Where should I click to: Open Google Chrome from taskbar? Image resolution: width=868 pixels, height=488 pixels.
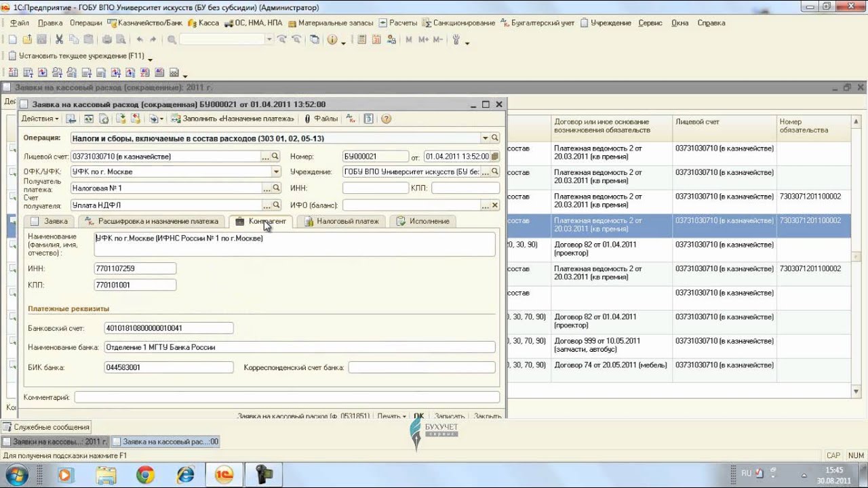tap(145, 474)
